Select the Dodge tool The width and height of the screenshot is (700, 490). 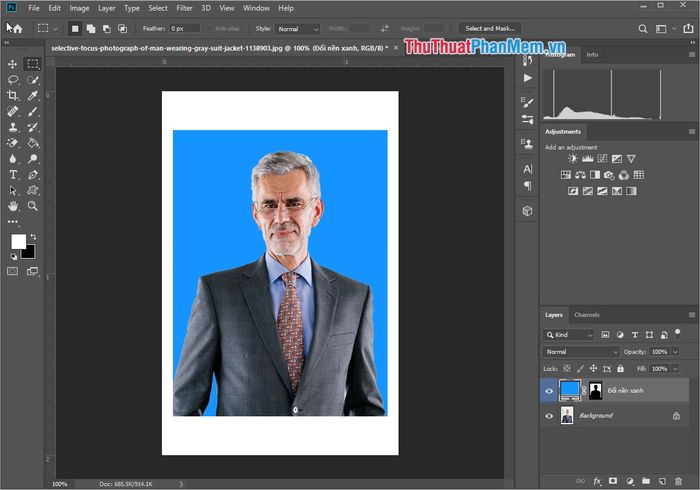[33, 159]
